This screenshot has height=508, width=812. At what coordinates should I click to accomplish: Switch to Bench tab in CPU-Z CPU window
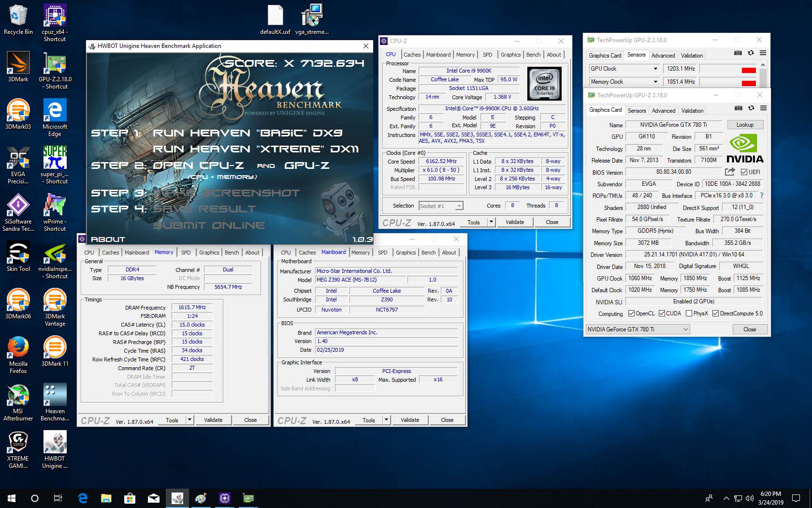point(534,55)
